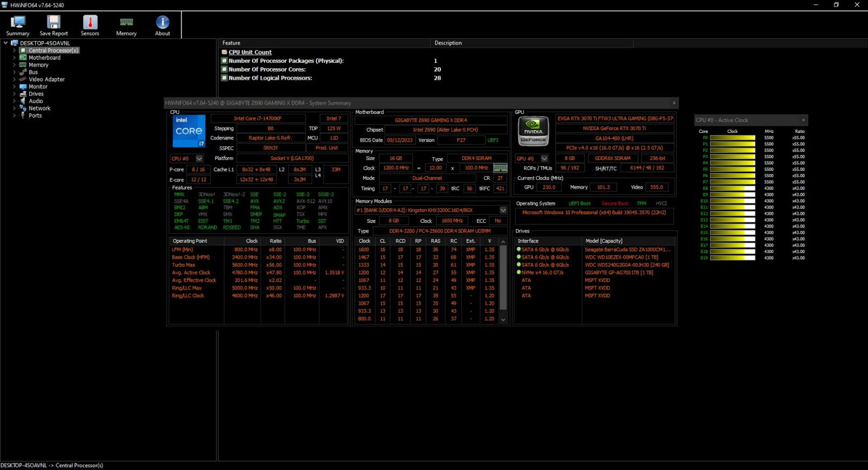Click the Monitor tree icon

point(23,87)
